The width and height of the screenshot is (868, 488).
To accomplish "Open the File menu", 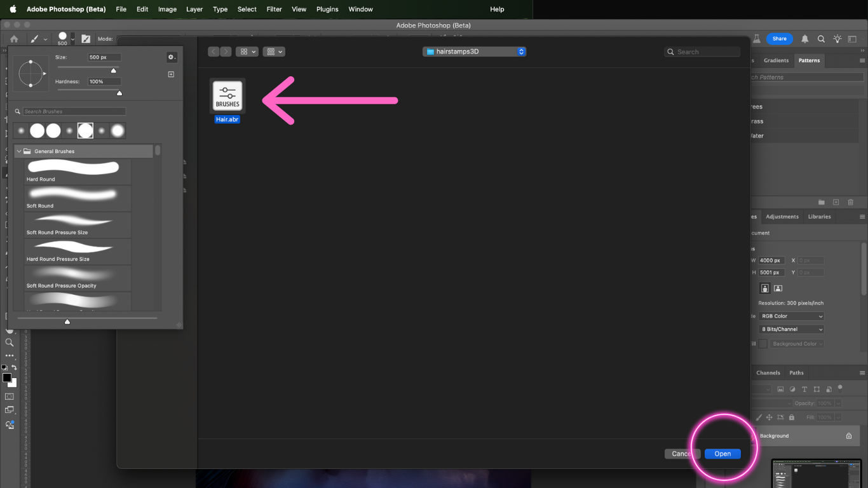I will click(x=121, y=9).
